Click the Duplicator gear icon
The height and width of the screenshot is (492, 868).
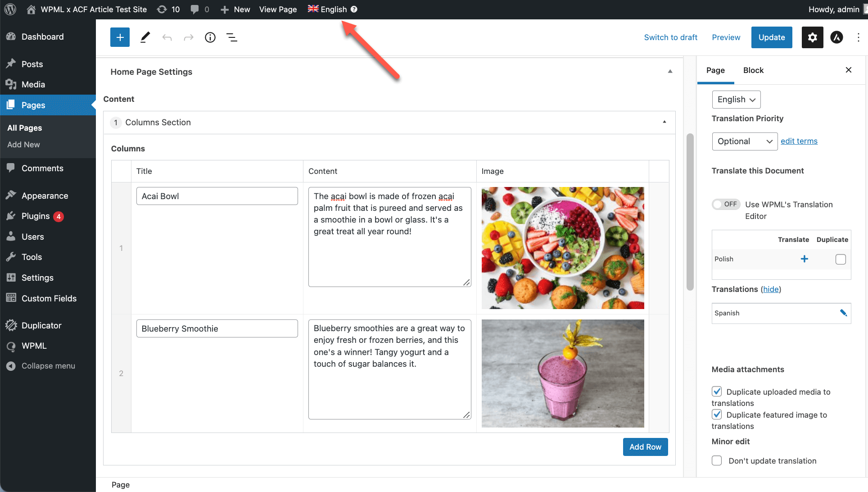[11, 325]
